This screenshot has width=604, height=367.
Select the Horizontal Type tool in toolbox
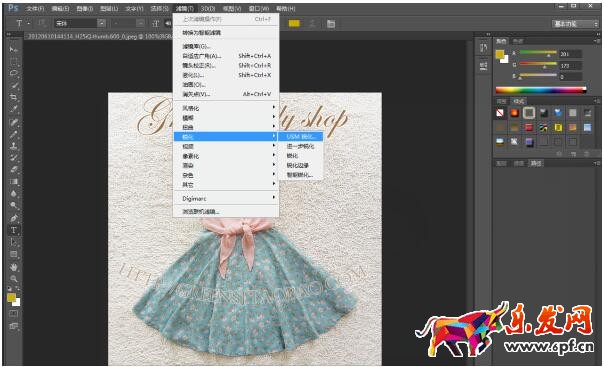point(13,230)
